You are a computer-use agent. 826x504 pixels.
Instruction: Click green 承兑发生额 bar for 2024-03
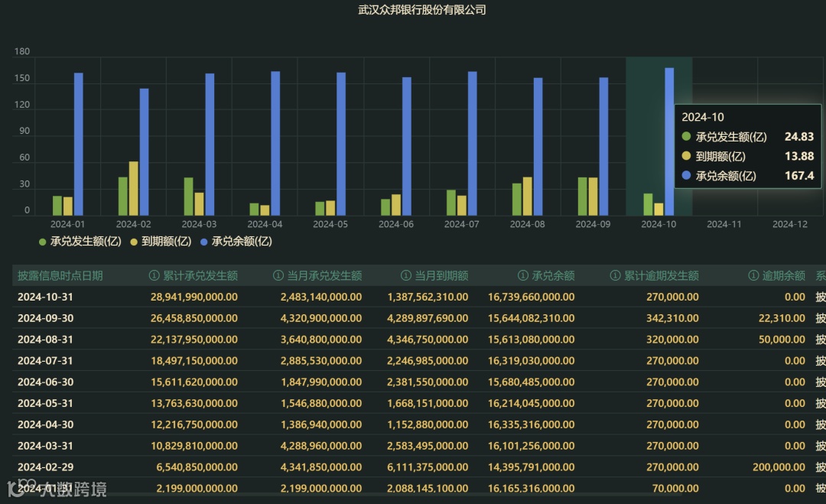click(189, 197)
